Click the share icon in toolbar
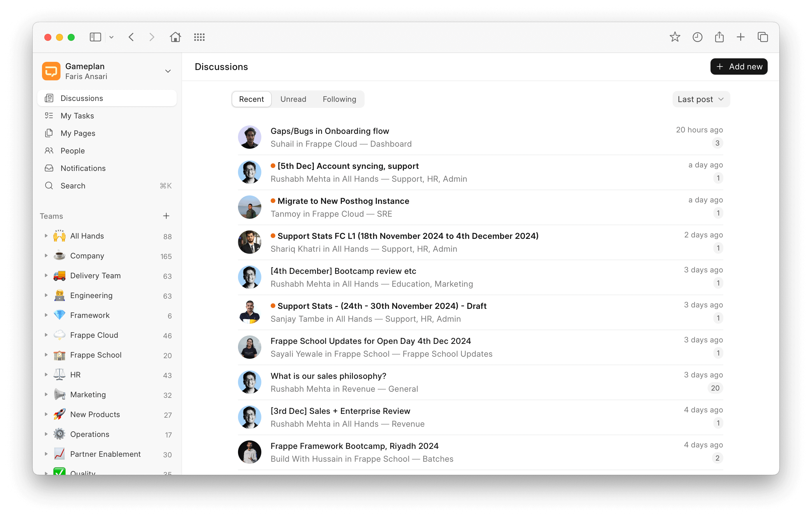The width and height of the screenshot is (812, 518). coord(719,37)
